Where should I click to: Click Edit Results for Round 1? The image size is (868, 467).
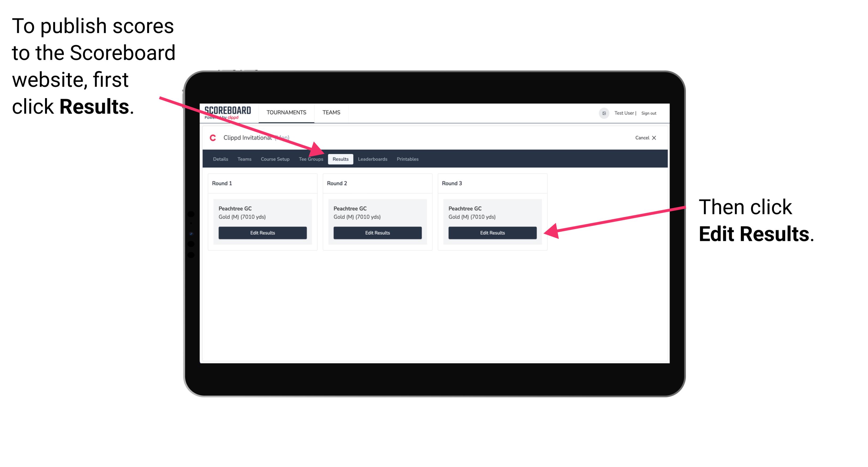tap(263, 233)
